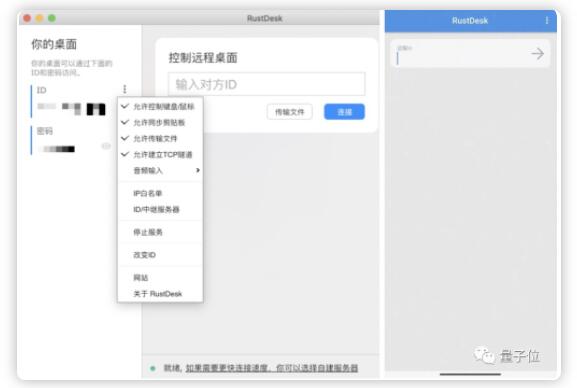Choose 停止服务 from the menu

(x=160, y=232)
